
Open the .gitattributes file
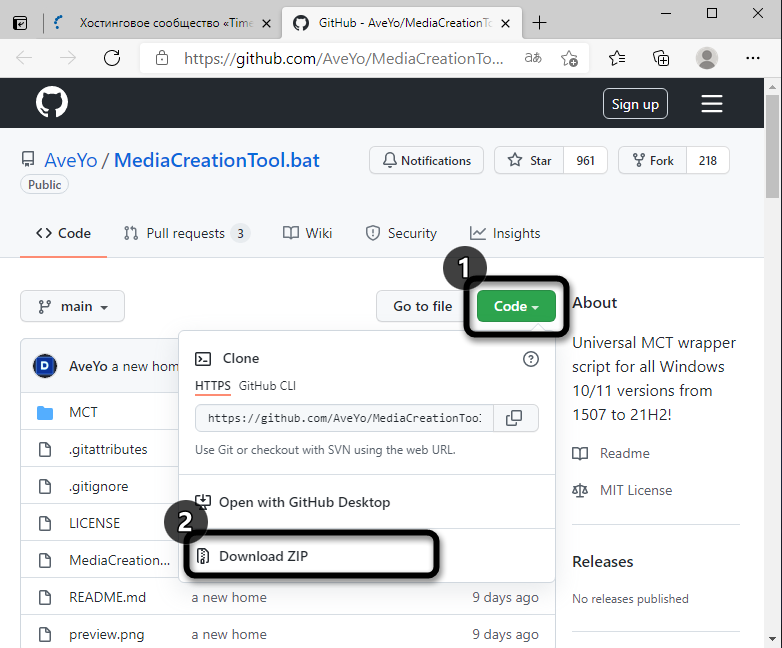pyautogui.click(x=108, y=449)
